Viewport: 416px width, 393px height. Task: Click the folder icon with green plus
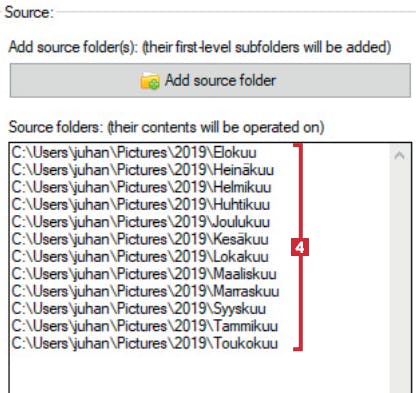[150, 81]
